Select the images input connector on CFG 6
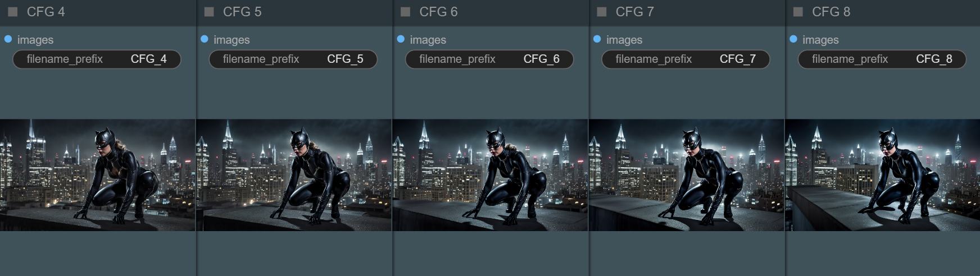980x276 pixels. point(401,39)
